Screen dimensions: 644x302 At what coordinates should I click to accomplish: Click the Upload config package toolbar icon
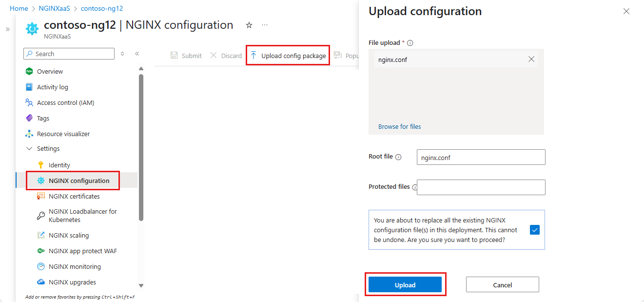tap(254, 56)
